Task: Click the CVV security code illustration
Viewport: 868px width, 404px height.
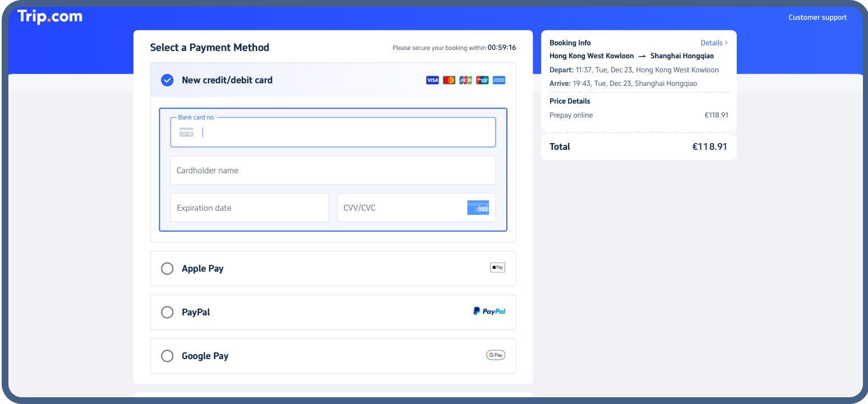Action: point(478,208)
